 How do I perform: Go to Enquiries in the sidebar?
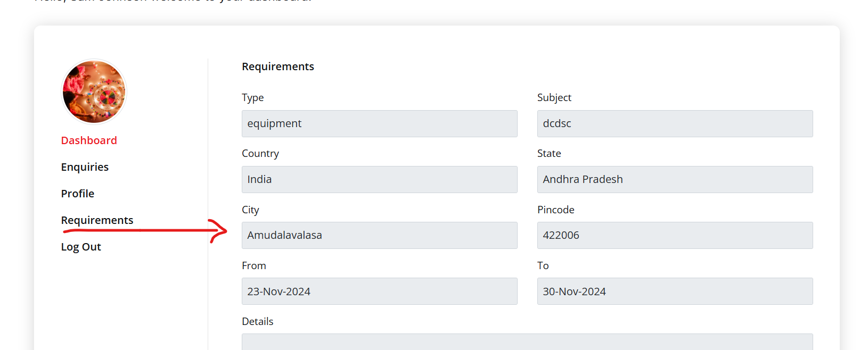coord(85,167)
